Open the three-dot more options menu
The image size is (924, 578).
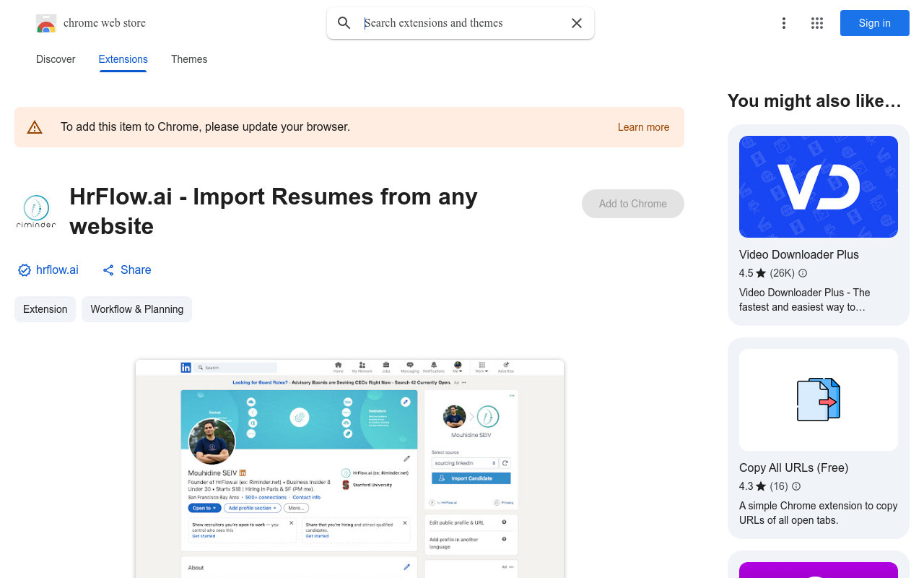pyautogui.click(x=784, y=23)
